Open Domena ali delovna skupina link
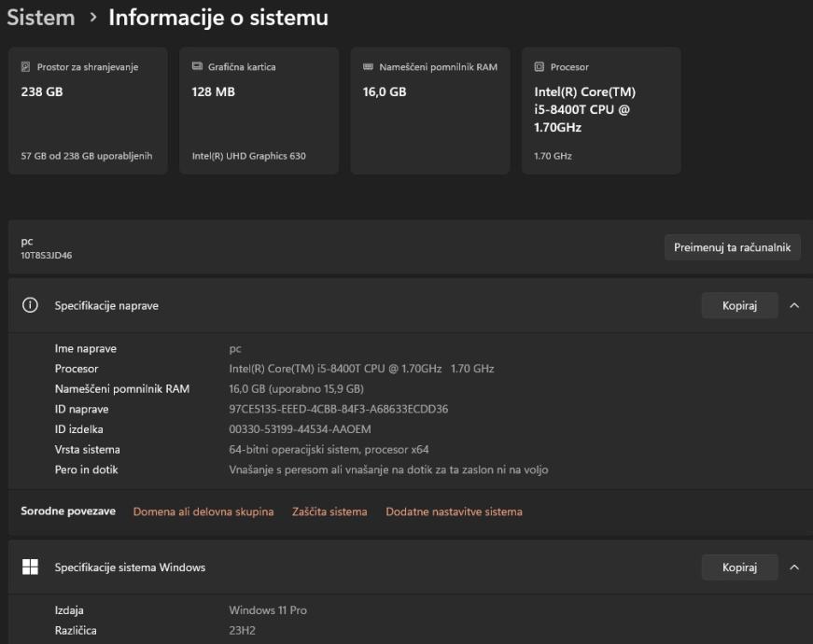The image size is (813, 644). (x=203, y=511)
